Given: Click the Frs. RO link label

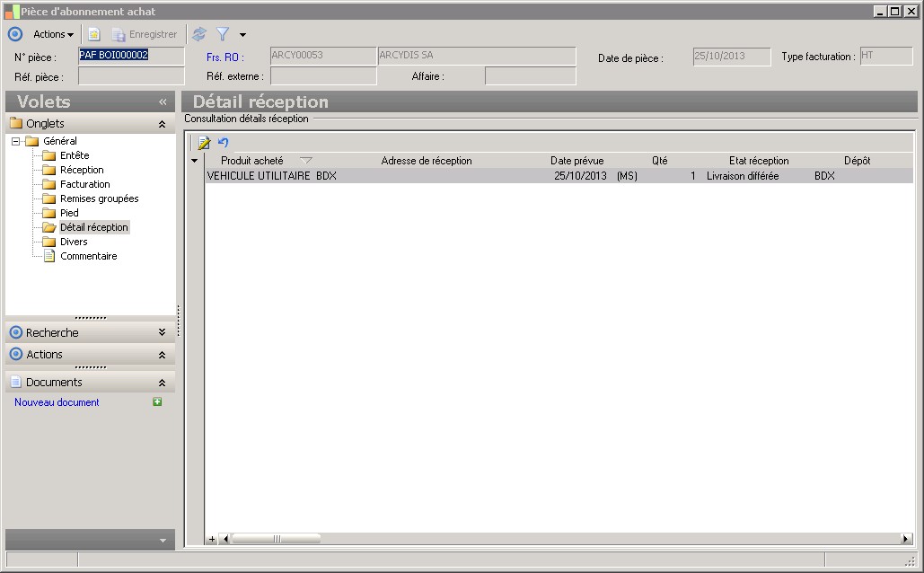Looking at the screenshot, I should [224, 57].
